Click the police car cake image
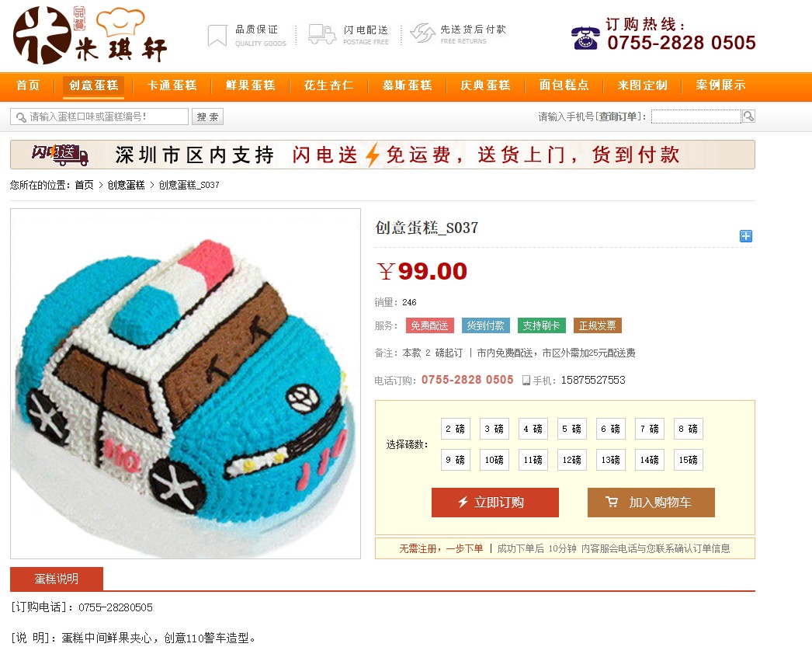The width and height of the screenshot is (812, 654). click(x=186, y=384)
